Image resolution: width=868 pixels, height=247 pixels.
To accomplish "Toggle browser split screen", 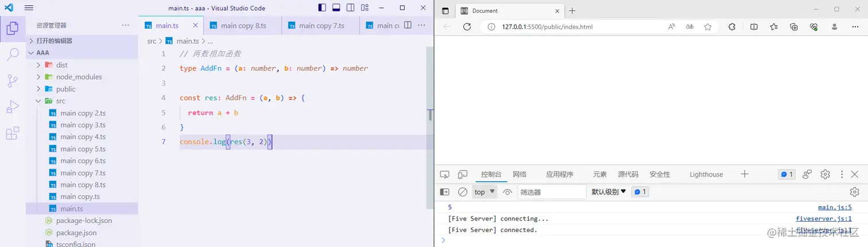I will click(x=754, y=27).
